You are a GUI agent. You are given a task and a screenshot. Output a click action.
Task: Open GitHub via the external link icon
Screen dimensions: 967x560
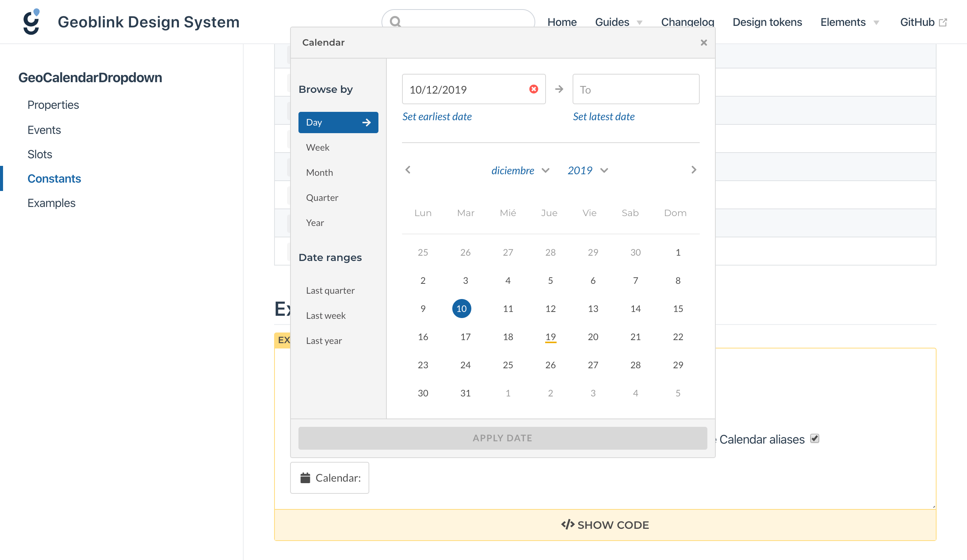(943, 22)
